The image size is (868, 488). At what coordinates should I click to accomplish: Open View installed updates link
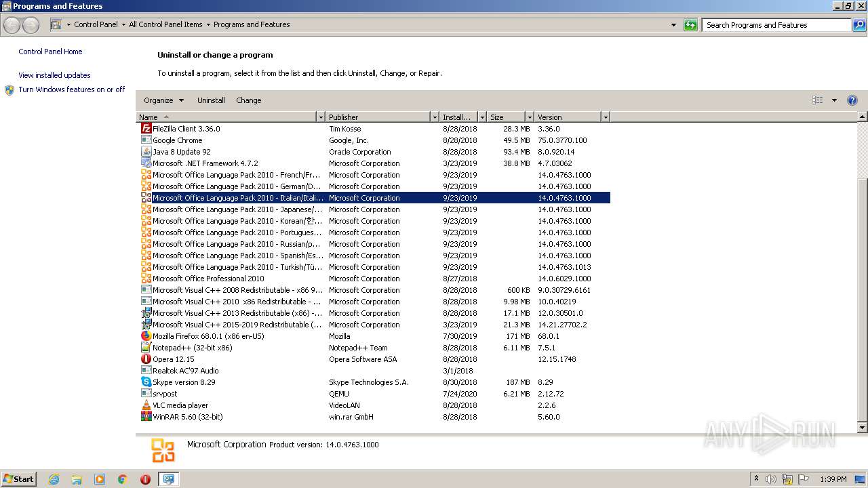click(54, 75)
